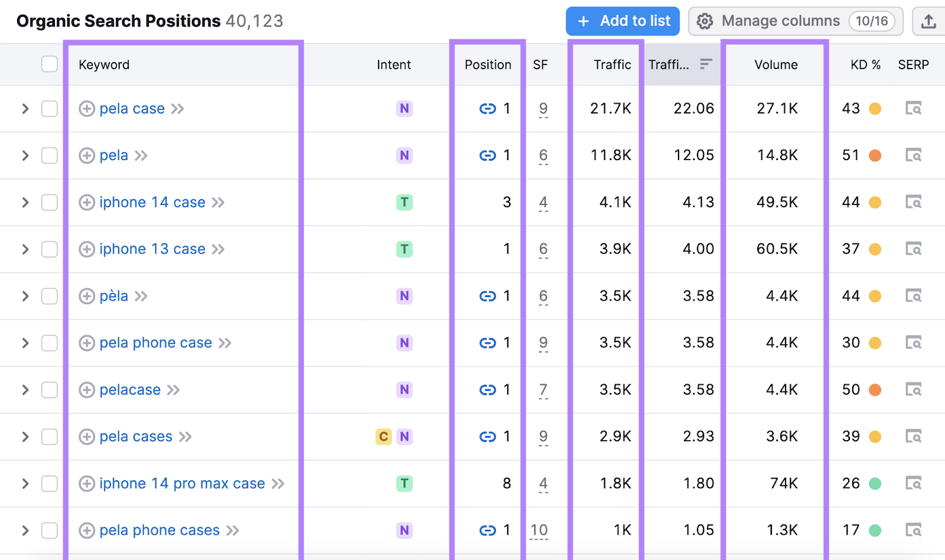Check the pela case row checkbox
Image resolution: width=945 pixels, height=560 pixels.
[50, 109]
